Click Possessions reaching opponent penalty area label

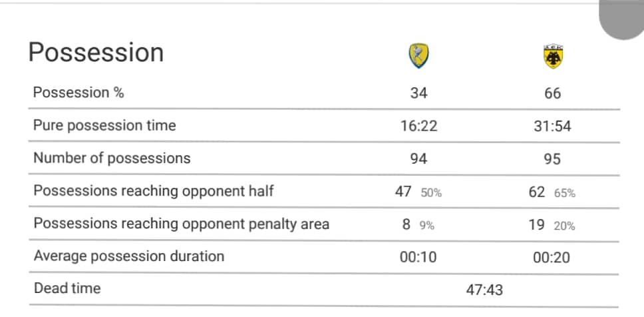pos(181,223)
